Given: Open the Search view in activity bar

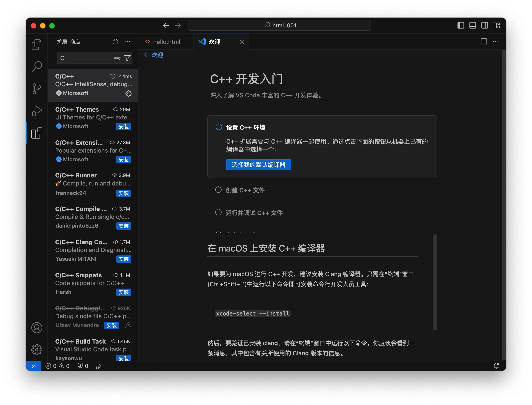Looking at the screenshot, I should coord(37,67).
